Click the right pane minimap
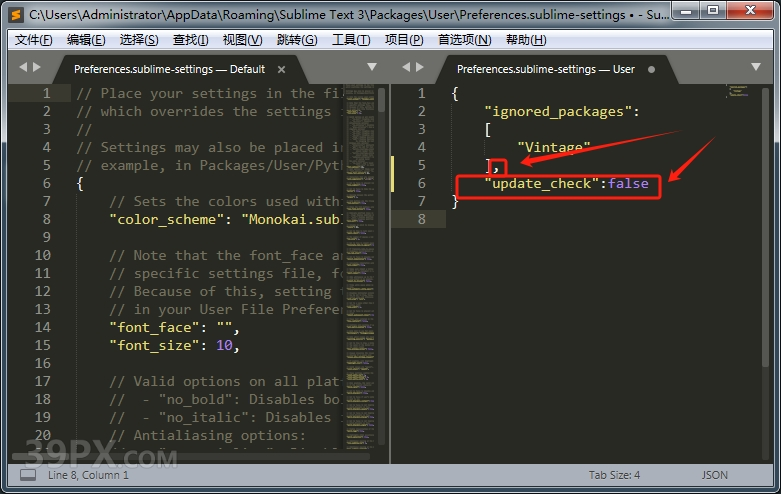 click(x=739, y=91)
